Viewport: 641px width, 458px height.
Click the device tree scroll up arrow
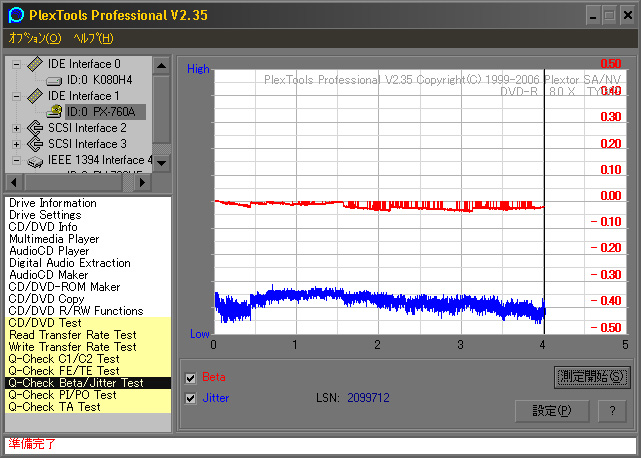tap(161, 65)
